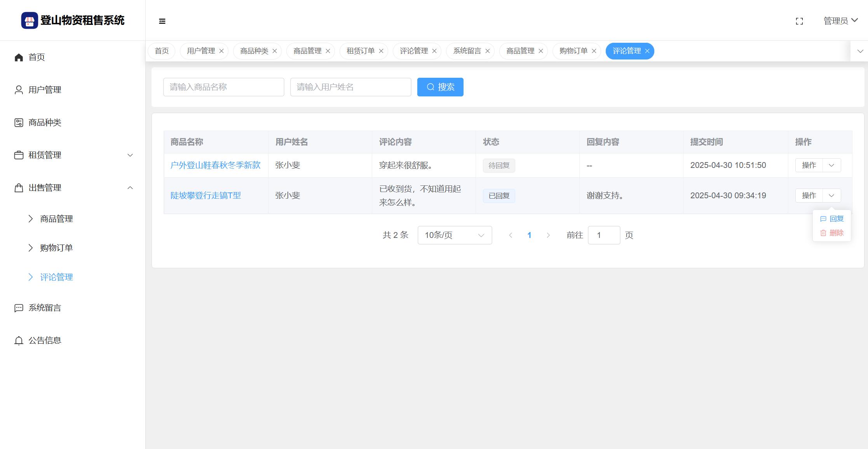This screenshot has width=868, height=449.
Task: Focus the 请输入商品名称 search field
Action: click(223, 87)
